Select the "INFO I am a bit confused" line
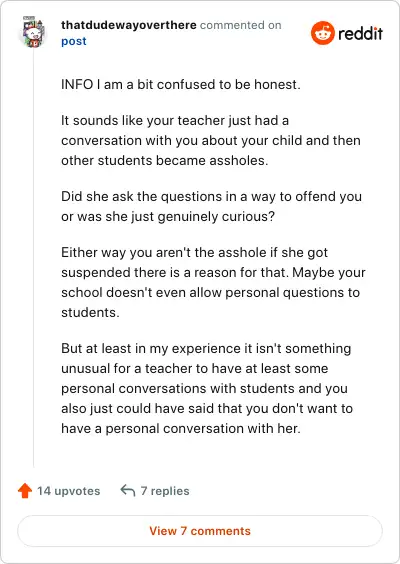 click(181, 85)
